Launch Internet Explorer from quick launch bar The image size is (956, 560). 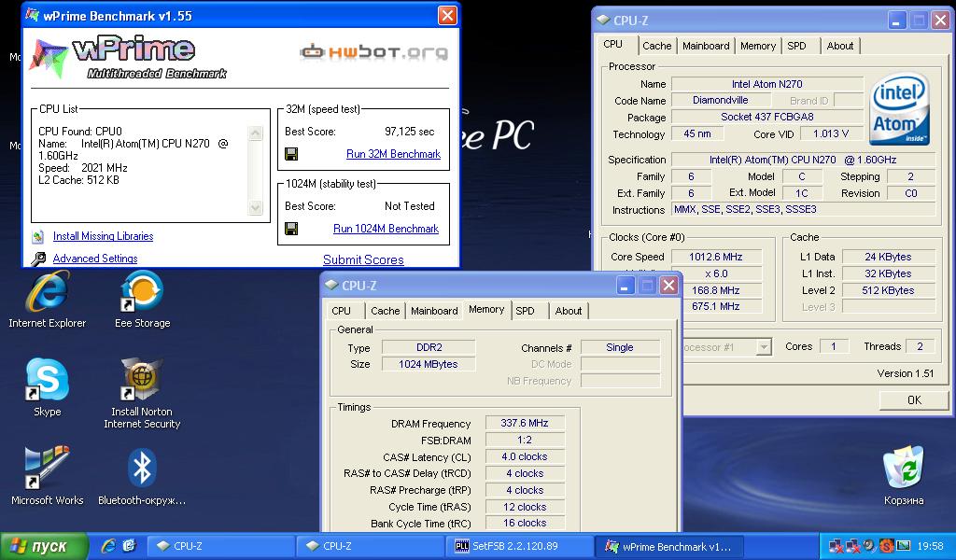(x=108, y=546)
